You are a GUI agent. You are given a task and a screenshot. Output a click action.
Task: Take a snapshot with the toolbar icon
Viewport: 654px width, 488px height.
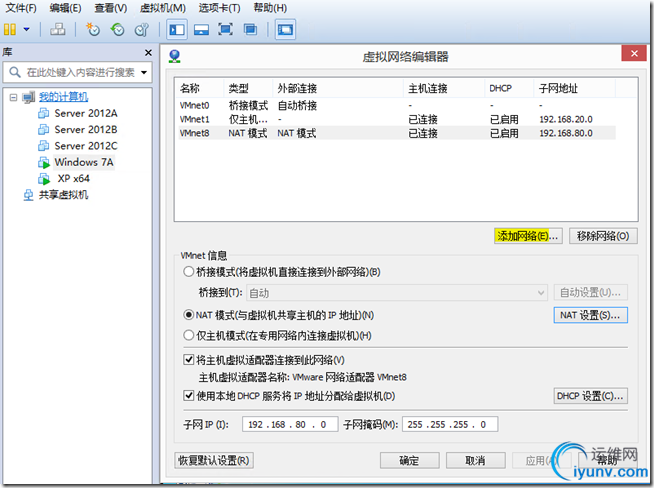coord(93,29)
